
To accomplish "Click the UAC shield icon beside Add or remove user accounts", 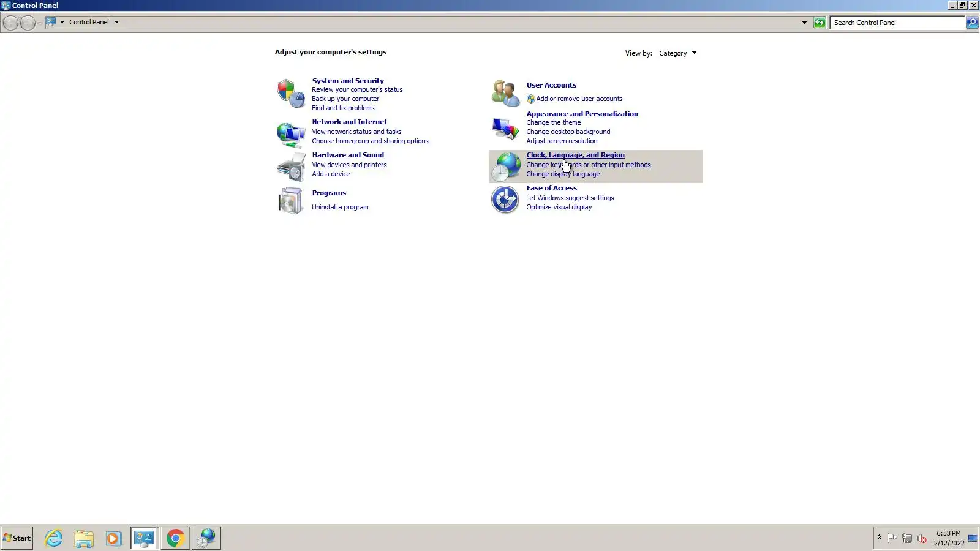I will [530, 99].
